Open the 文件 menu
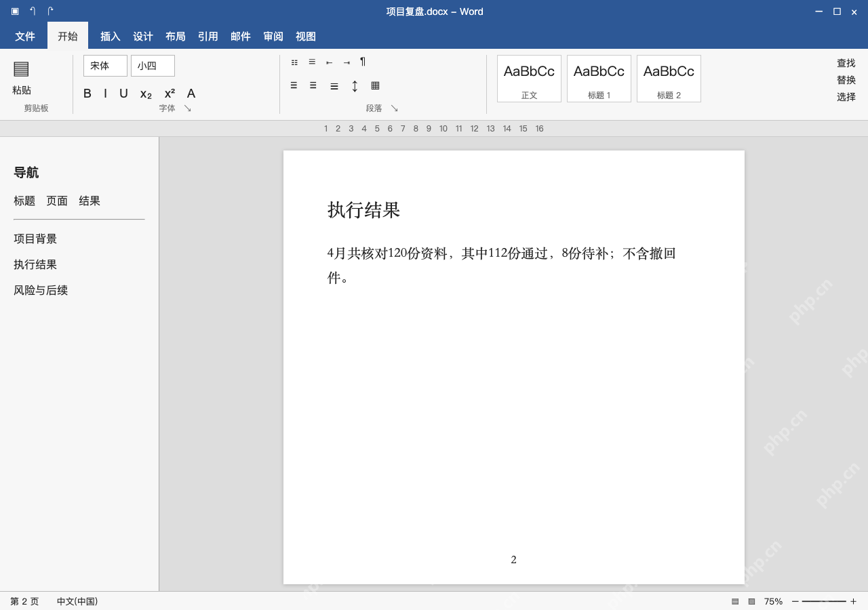The height and width of the screenshot is (610, 868). pyautogui.click(x=25, y=37)
